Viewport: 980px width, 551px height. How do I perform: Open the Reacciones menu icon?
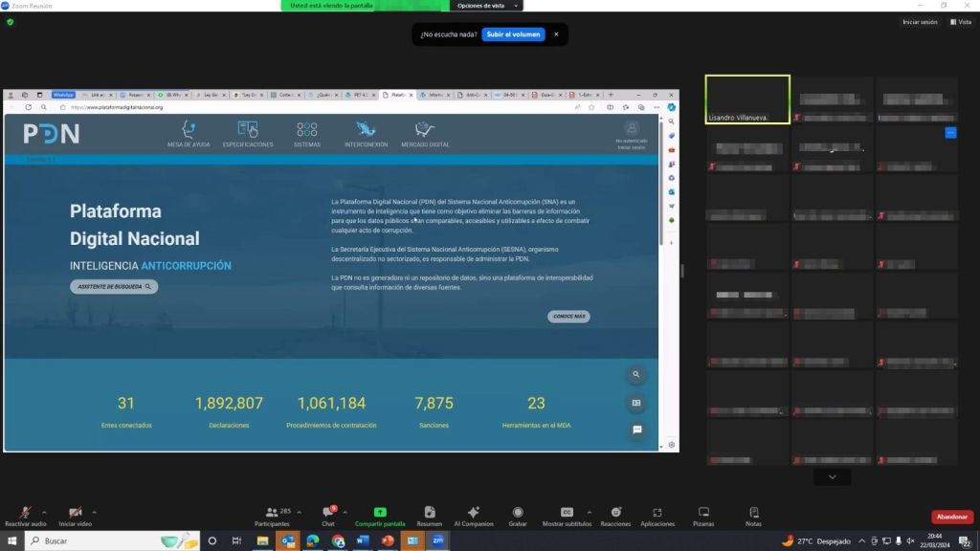(616, 513)
